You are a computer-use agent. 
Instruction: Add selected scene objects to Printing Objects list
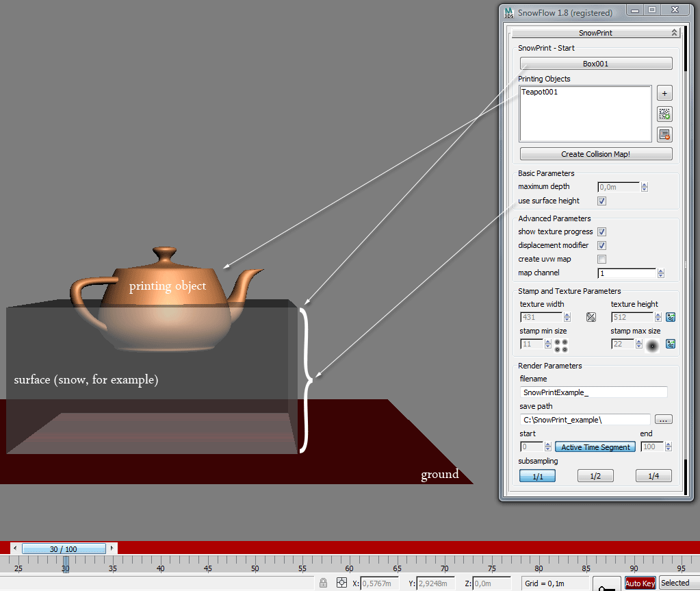click(x=664, y=114)
